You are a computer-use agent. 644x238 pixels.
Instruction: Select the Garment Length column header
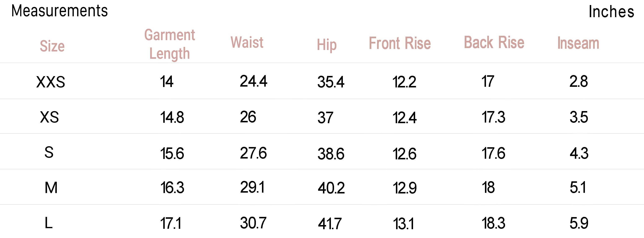click(170, 44)
